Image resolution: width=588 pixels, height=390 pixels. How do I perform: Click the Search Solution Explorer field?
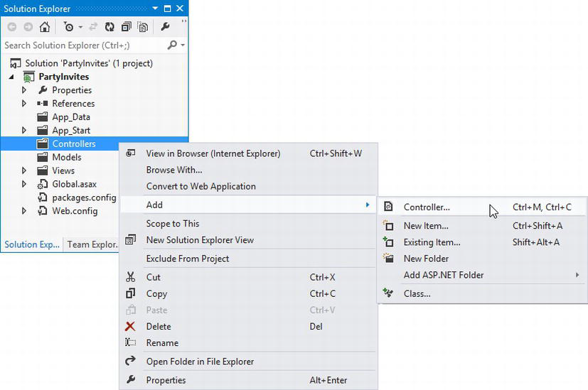click(x=85, y=45)
